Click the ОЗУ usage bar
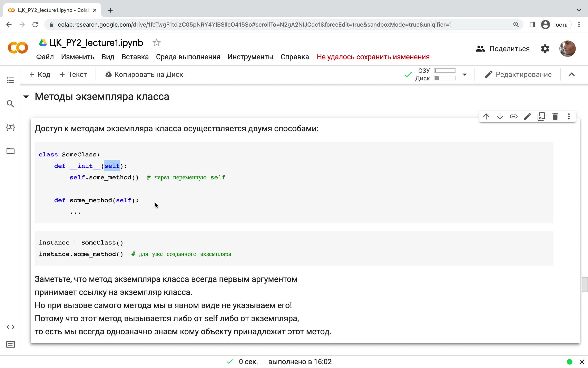 pyautogui.click(x=445, y=71)
